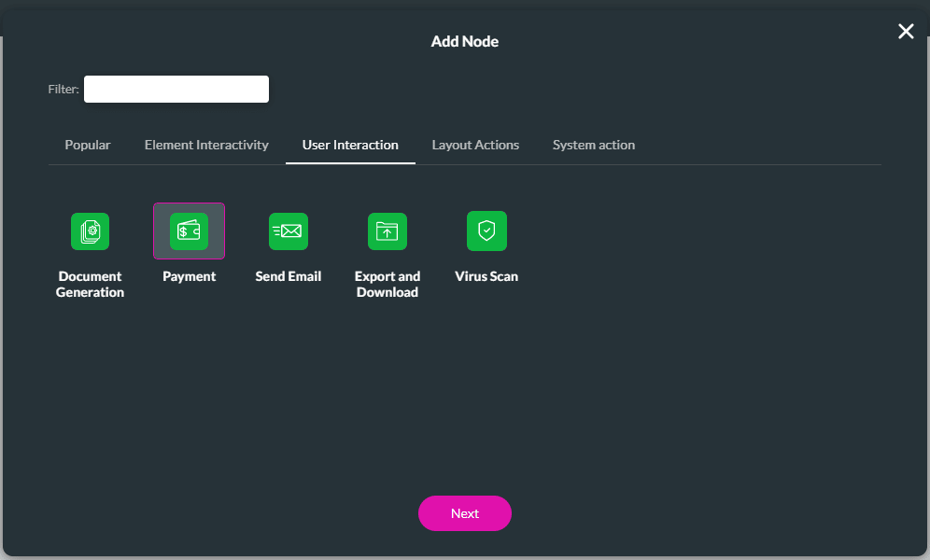
Task: Click the Add Node dialog title
Action: [x=465, y=41]
